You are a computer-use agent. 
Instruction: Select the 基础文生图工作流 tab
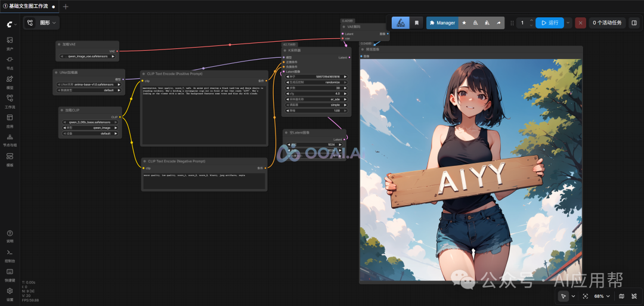point(29,7)
